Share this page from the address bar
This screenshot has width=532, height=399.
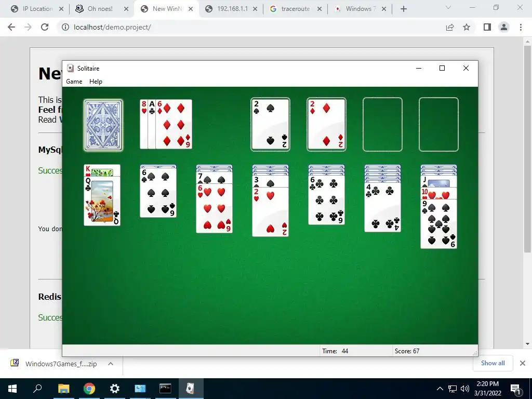[450, 27]
